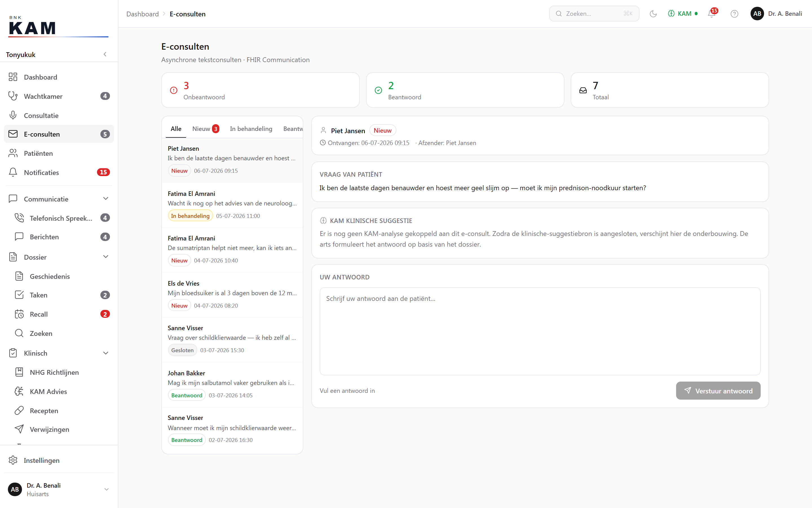The width and height of the screenshot is (812, 508).
Task: Open the Dr. A. Benali account menu chevron
Action: click(106, 489)
